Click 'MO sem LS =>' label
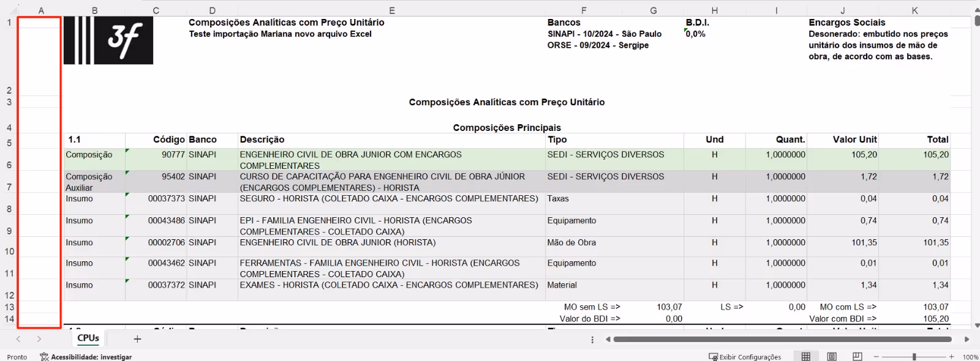 pos(592,307)
